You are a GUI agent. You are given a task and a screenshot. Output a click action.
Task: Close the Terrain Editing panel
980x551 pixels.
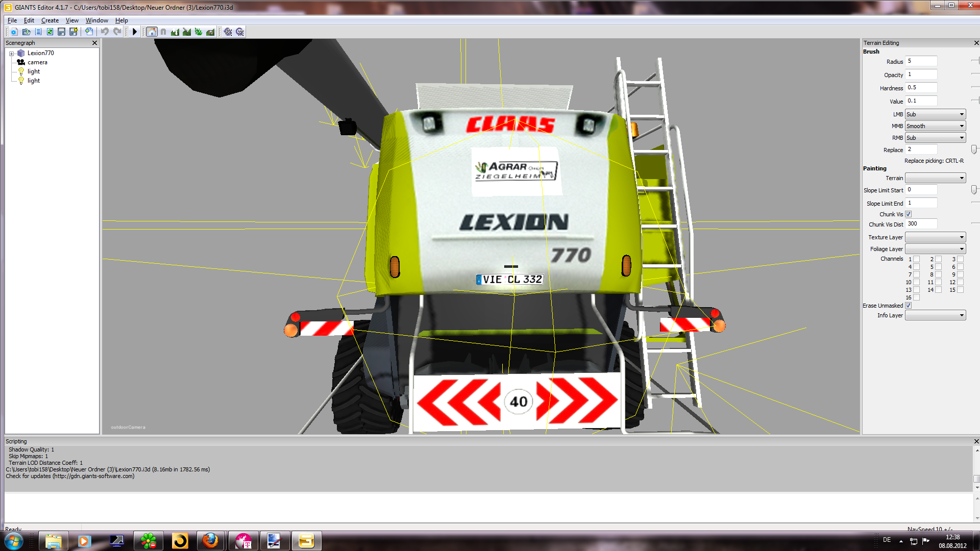tap(976, 43)
